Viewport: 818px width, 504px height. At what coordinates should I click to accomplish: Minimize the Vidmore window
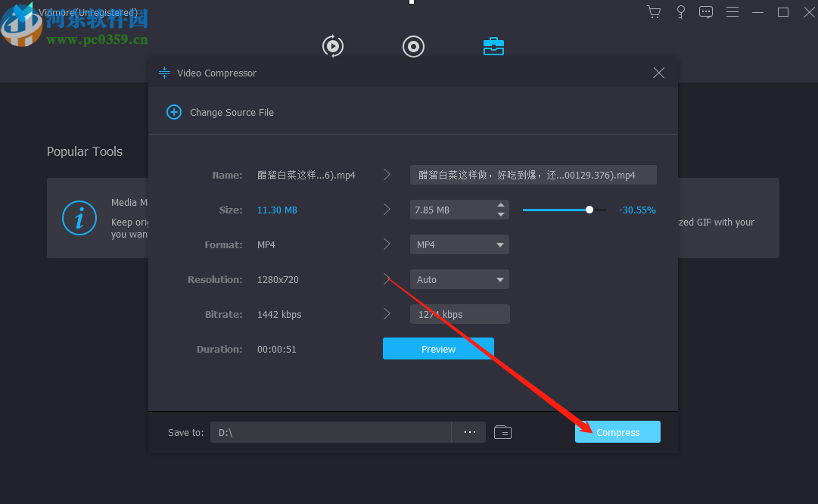click(x=758, y=12)
